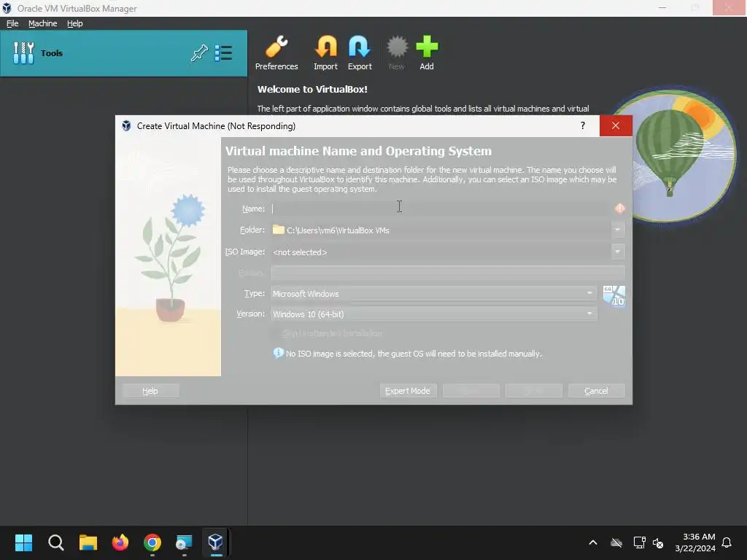Click the Export appliance toolbar icon
Viewport: 747px width, 560px height.
coord(359,52)
